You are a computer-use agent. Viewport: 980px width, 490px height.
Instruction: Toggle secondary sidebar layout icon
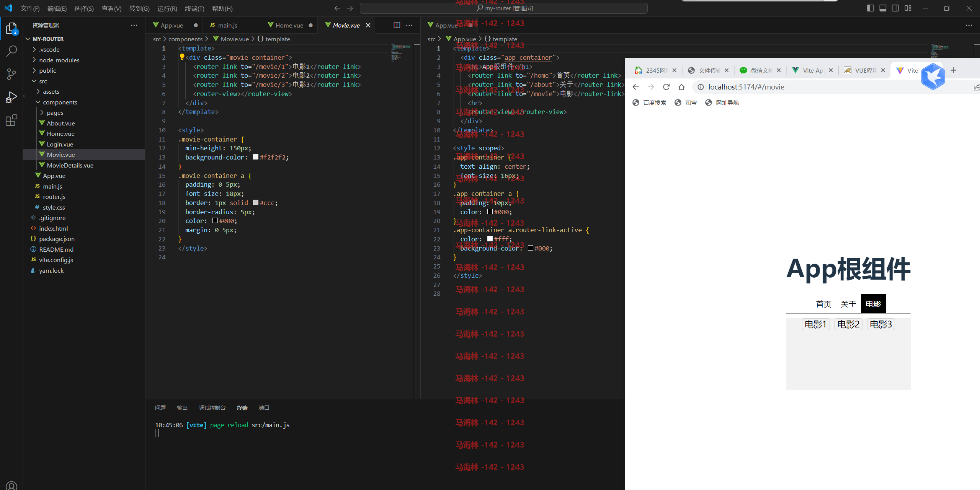click(895, 8)
